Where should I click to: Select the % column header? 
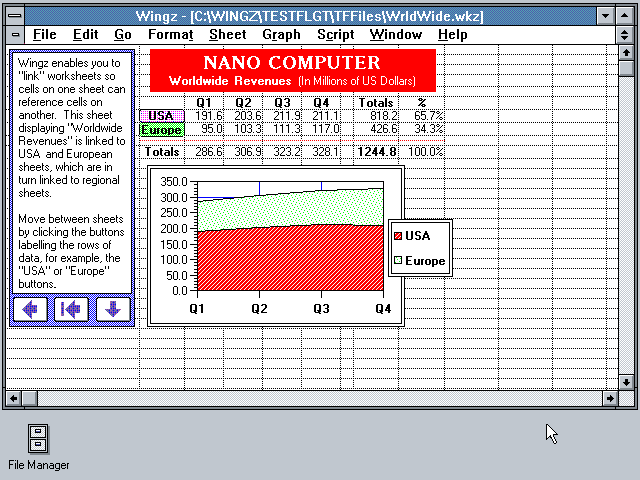point(422,102)
